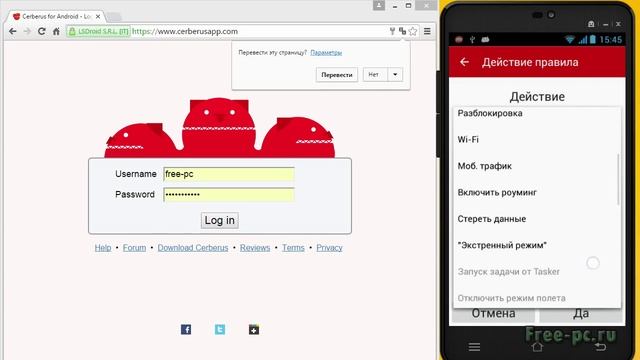The width and height of the screenshot is (640, 360).
Task: Open the Terms link
Action: [x=293, y=248]
